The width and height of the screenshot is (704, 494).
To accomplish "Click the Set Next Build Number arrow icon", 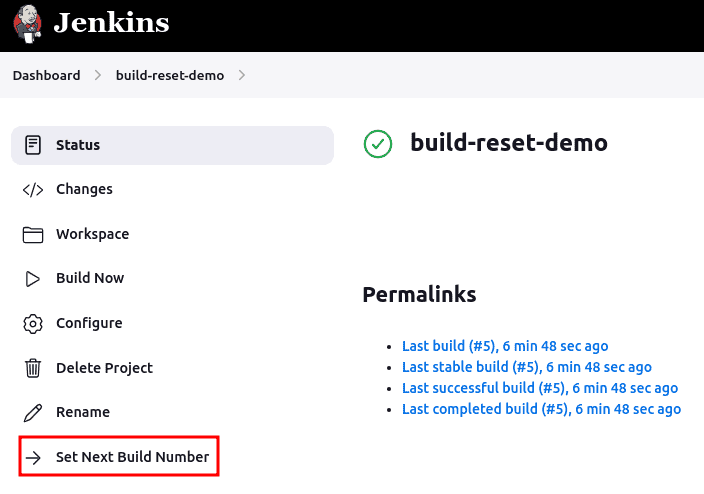I will pyautogui.click(x=33, y=458).
